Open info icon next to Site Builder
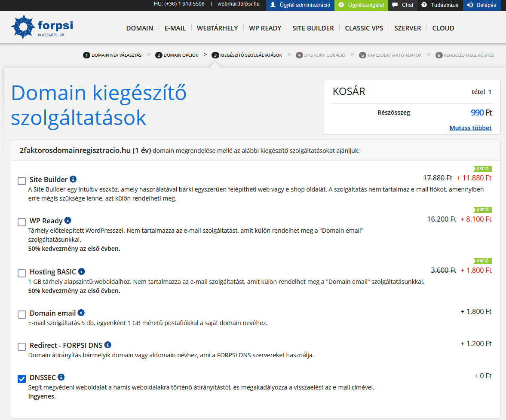Viewport: 506px width, 420px height. [x=73, y=179]
